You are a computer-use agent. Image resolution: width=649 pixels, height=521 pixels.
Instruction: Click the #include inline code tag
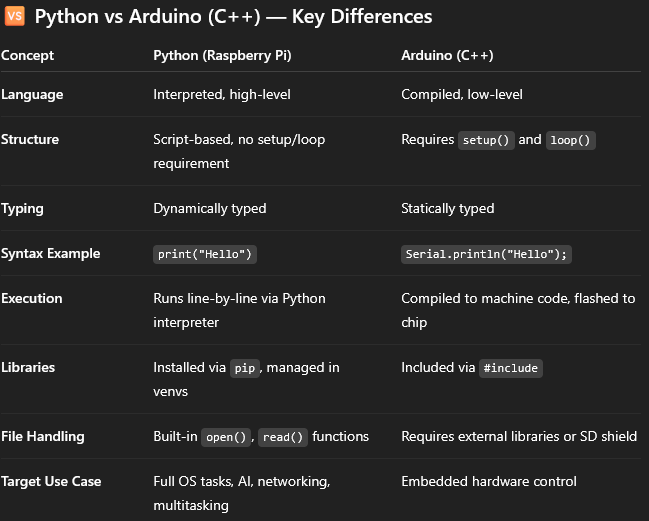[x=511, y=368]
